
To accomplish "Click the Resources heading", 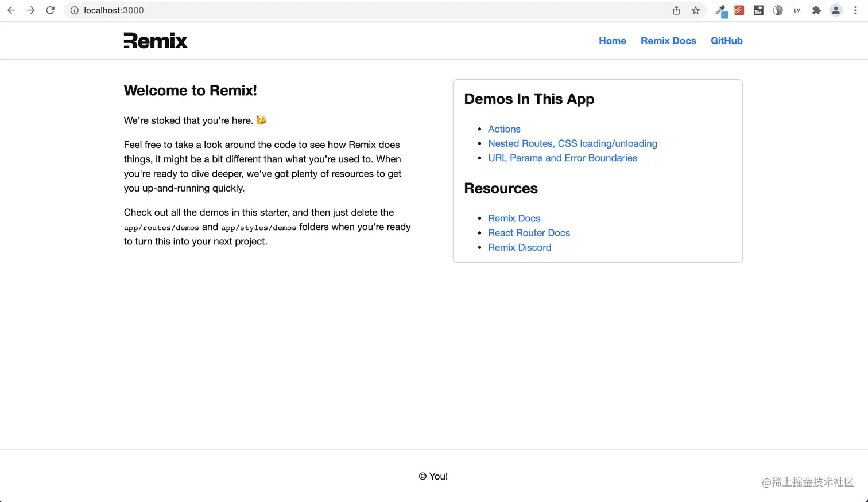I will point(501,189).
